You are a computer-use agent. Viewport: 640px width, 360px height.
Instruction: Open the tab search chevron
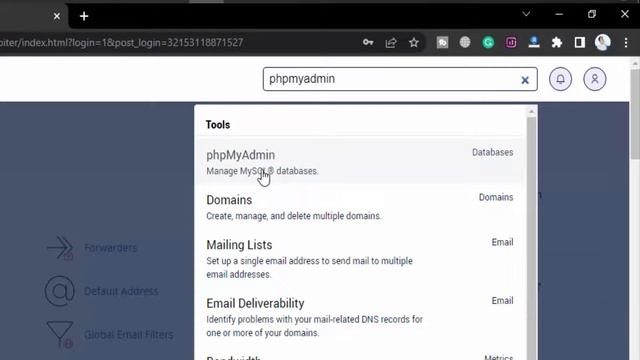(x=526, y=14)
